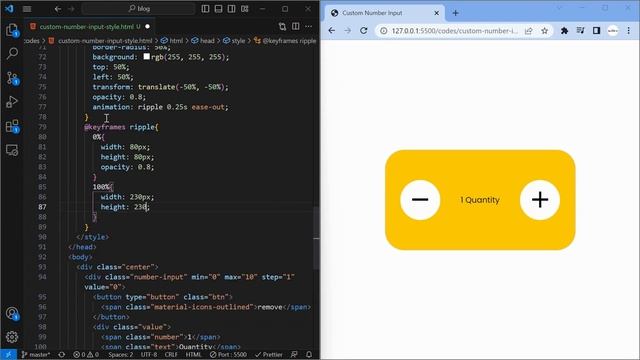640x360 pixels.
Task: Select the @keyframes ripple breadcrumb segment
Action: tap(285, 40)
